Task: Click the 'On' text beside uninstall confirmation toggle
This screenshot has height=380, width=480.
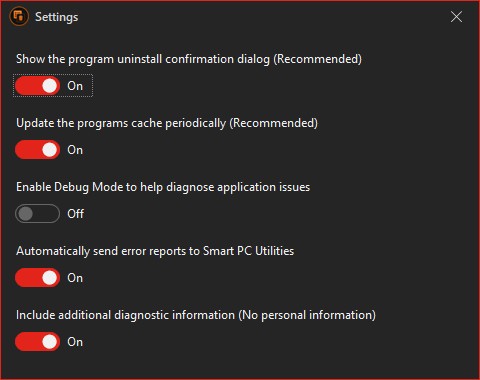Action: pos(75,86)
